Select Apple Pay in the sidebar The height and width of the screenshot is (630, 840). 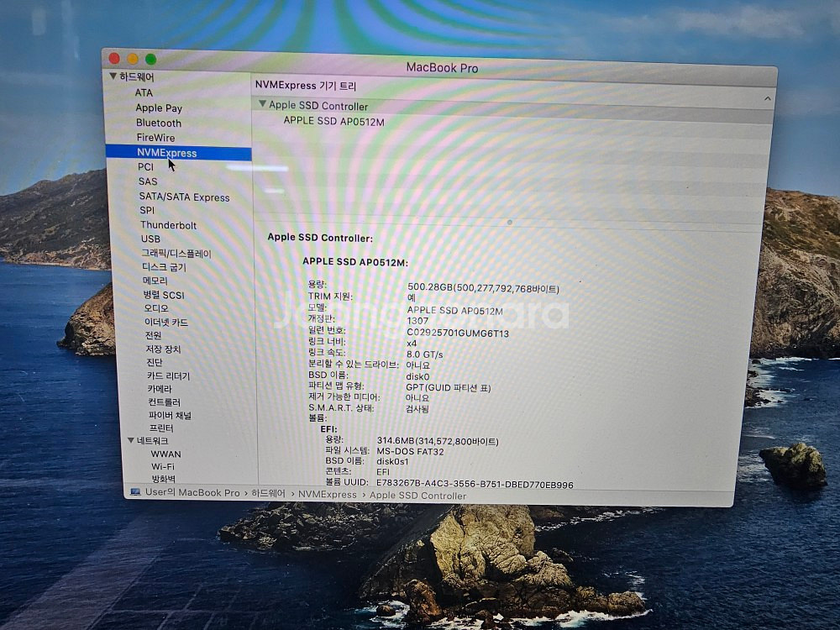tap(159, 108)
